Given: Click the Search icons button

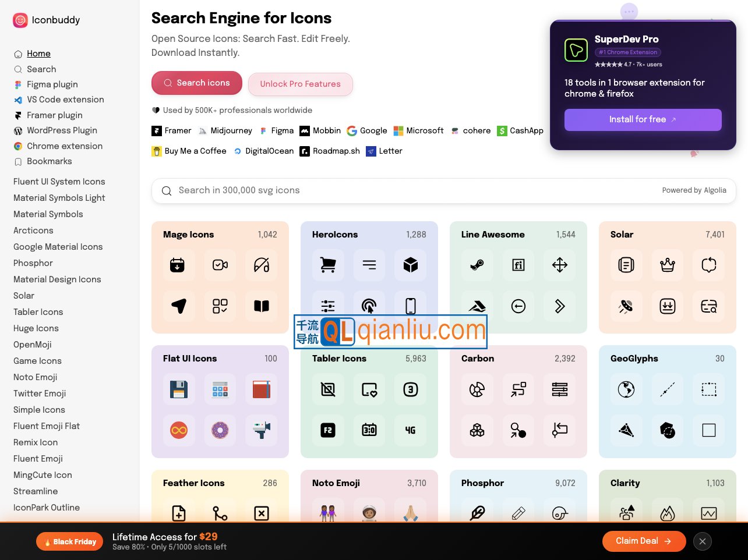Looking at the screenshot, I should pyautogui.click(x=197, y=83).
